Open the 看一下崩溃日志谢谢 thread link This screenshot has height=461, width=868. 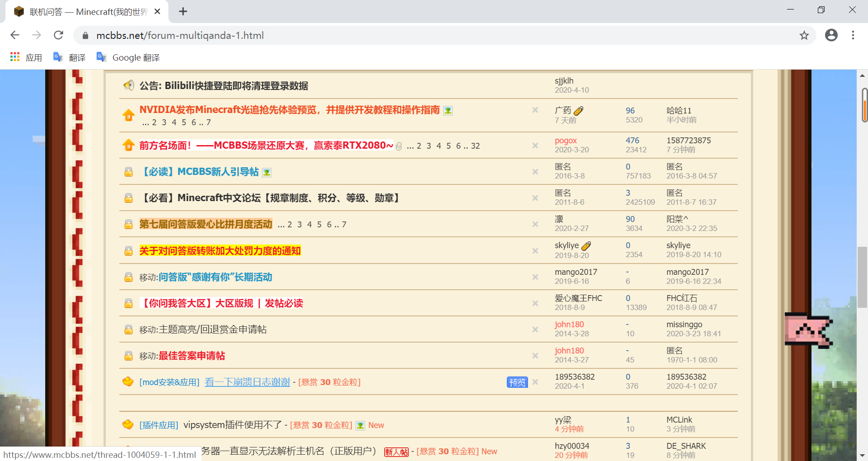pos(247,382)
